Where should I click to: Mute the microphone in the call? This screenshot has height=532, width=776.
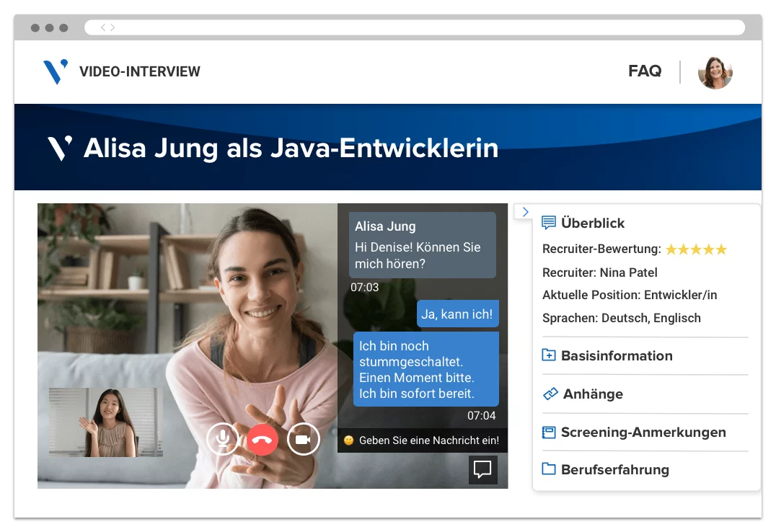click(223, 438)
